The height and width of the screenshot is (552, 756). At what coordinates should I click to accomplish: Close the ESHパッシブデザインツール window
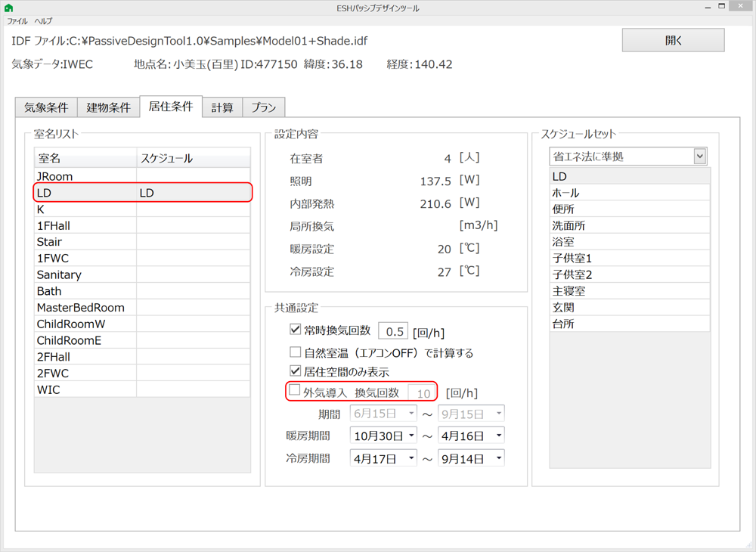pyautogui.click(x=742, y=6)
